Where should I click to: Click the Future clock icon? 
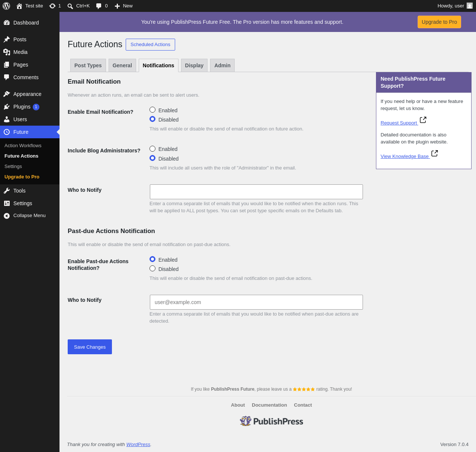7,132
